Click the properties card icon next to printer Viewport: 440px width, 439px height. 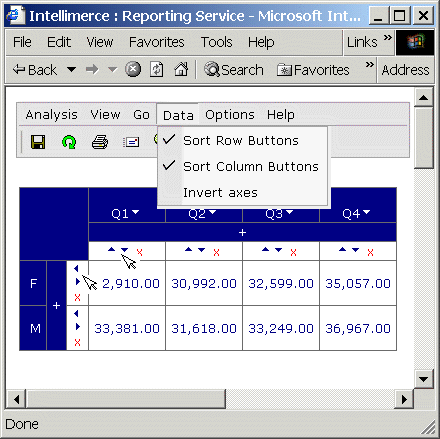(x=131, y=142)
